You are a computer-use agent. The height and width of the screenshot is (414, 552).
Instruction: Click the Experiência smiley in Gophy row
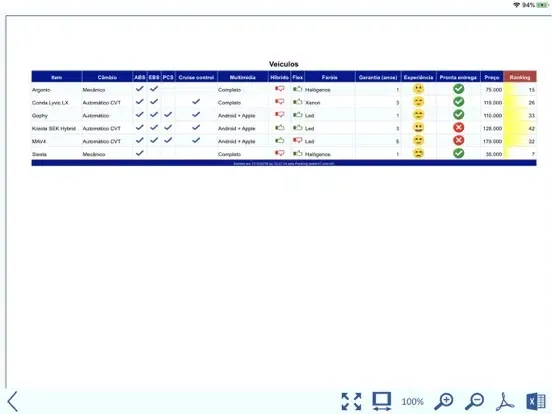click(418, 115)
